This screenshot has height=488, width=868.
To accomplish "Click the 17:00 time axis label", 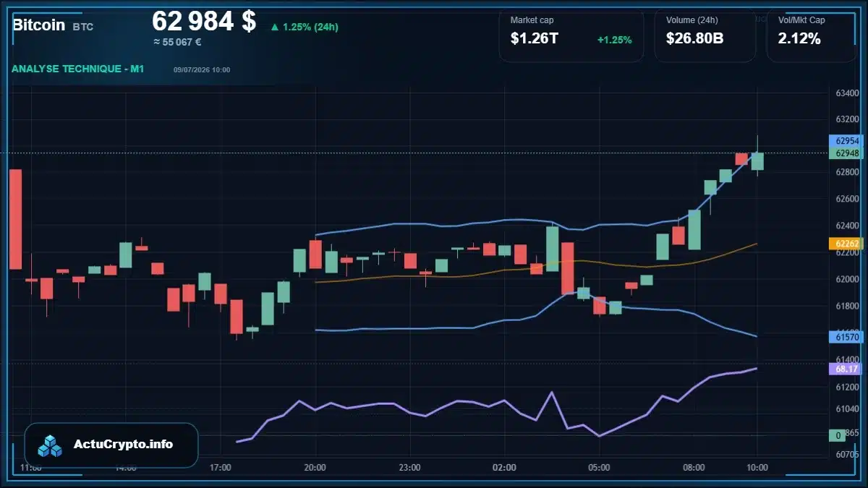I will [220, 468].
